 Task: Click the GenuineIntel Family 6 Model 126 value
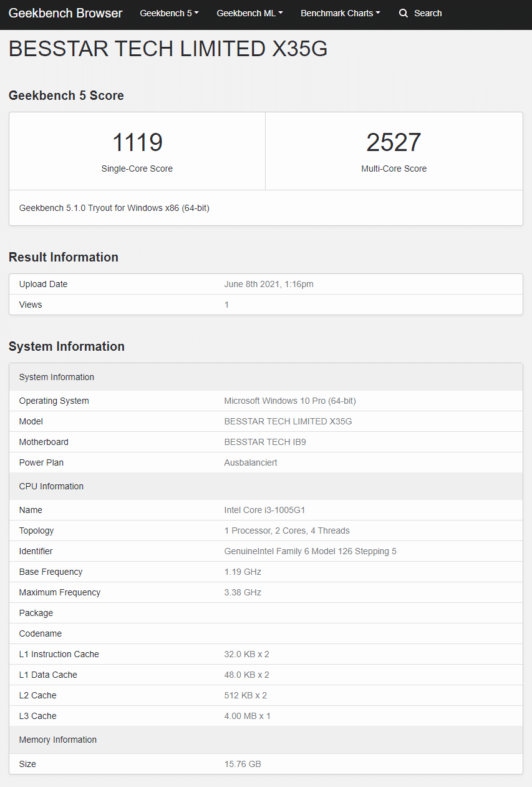coord(311,551)
